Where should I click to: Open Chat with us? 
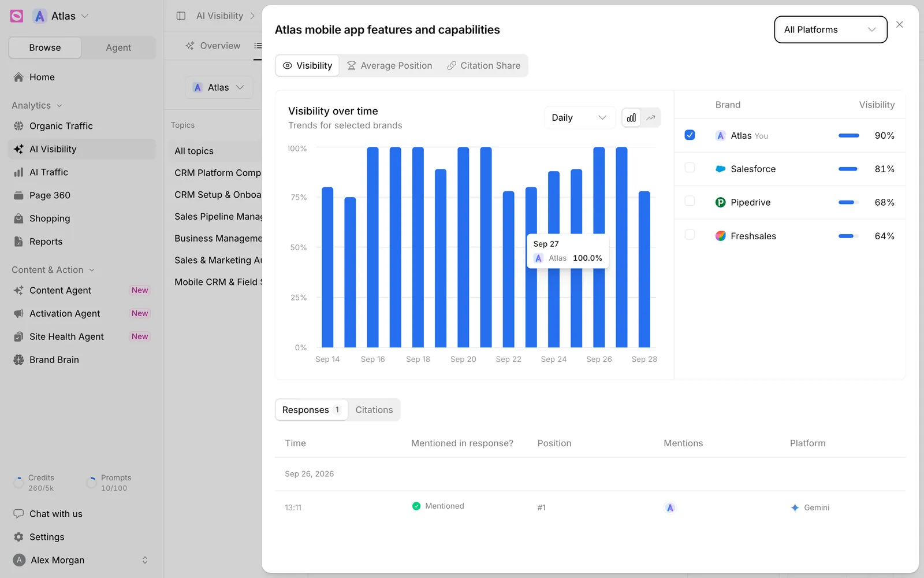[81, 514]
